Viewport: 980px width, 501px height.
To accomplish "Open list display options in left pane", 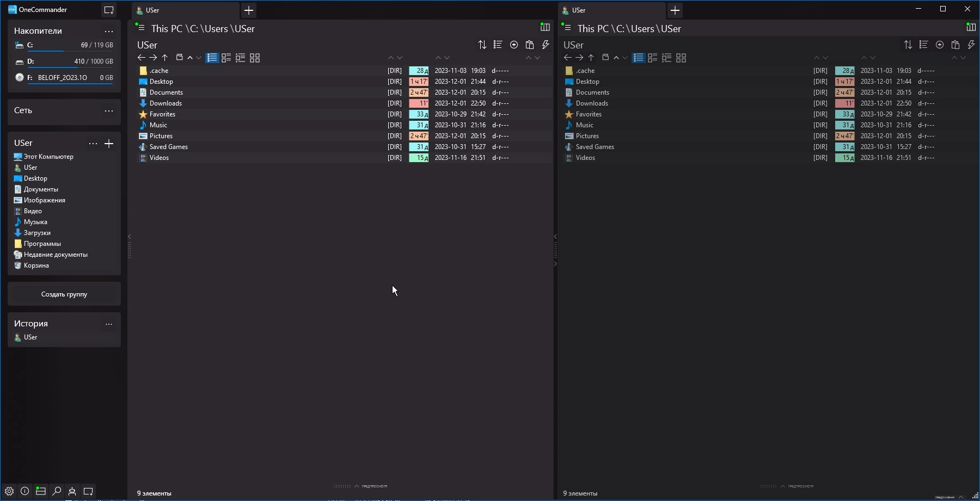I will tap(498, 45).
